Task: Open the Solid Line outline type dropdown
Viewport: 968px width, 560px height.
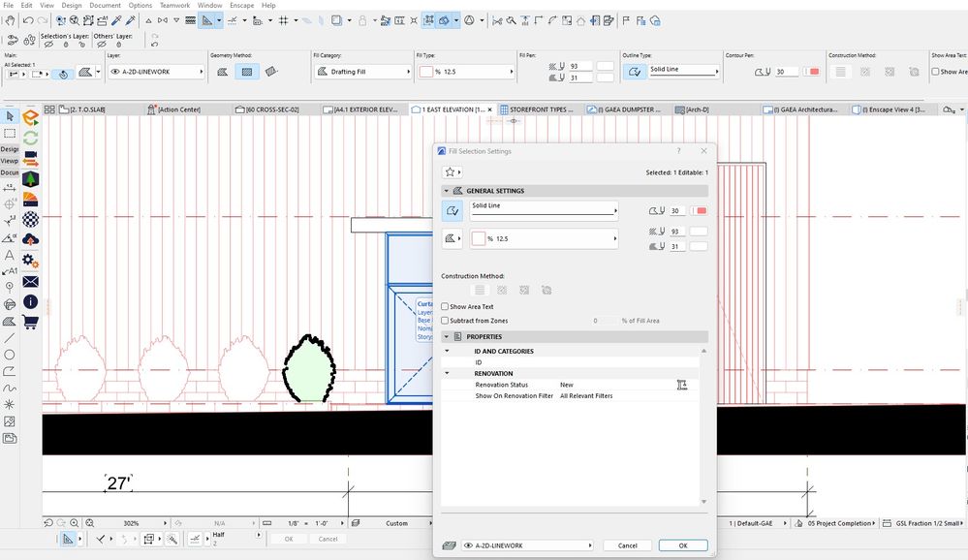Action: [544, 210]
